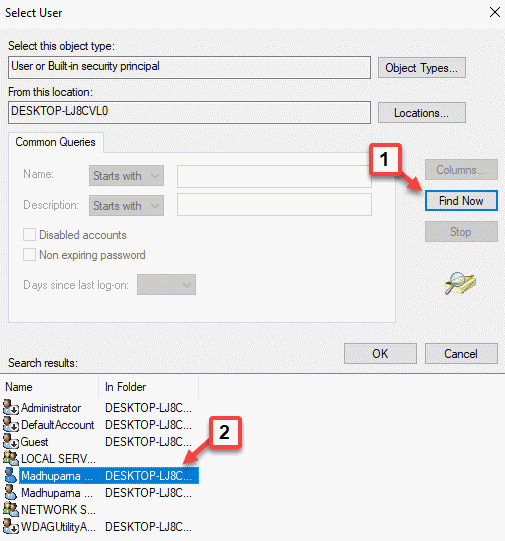Select the Common Queries tab
The width and height of the screenshot is (505, 541).
tap(56, 142)
